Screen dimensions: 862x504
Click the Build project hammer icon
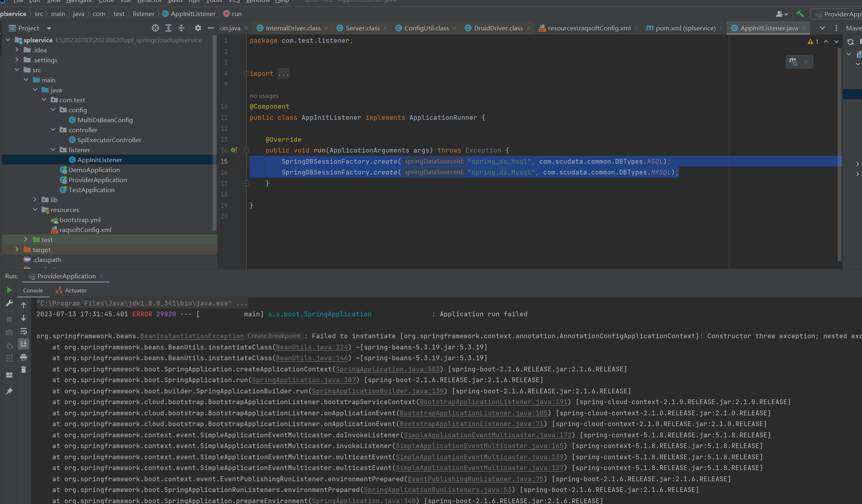point(800,14)
